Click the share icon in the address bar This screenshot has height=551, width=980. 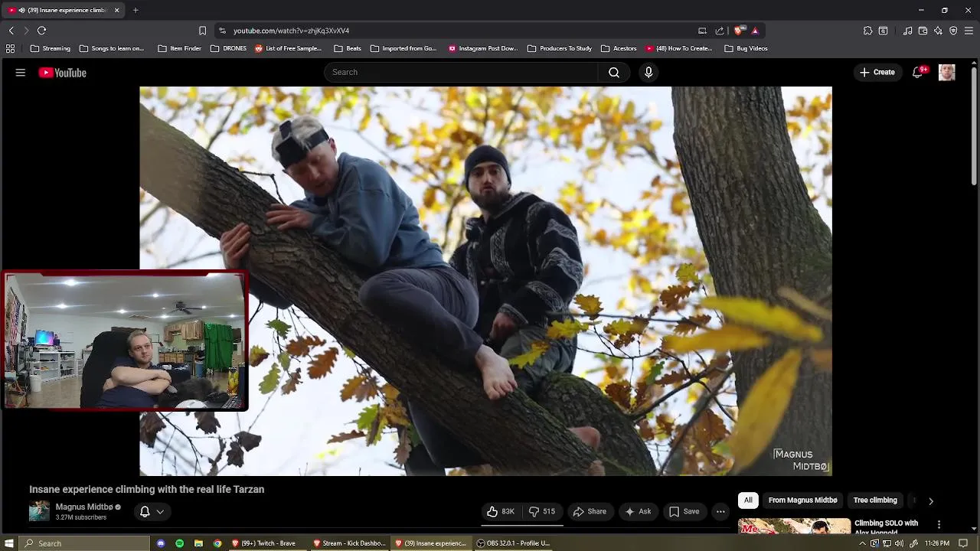pyautogui.click(x=720, y=31)
